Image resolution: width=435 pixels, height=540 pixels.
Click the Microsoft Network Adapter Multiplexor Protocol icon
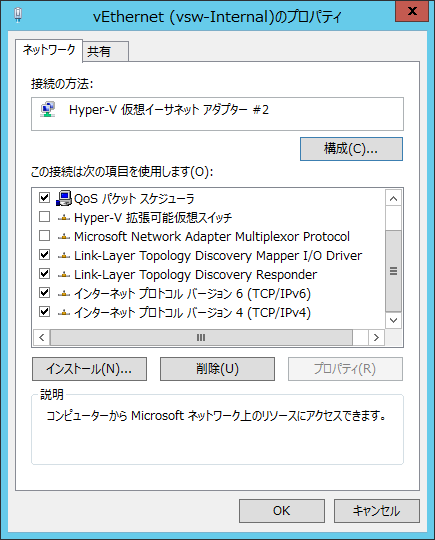tap(64, 237)
